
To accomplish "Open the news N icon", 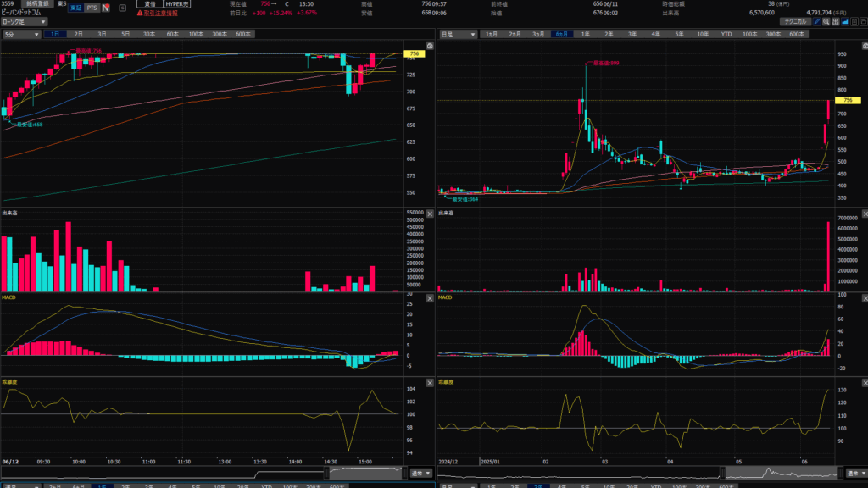I will (x=106, y=8).
